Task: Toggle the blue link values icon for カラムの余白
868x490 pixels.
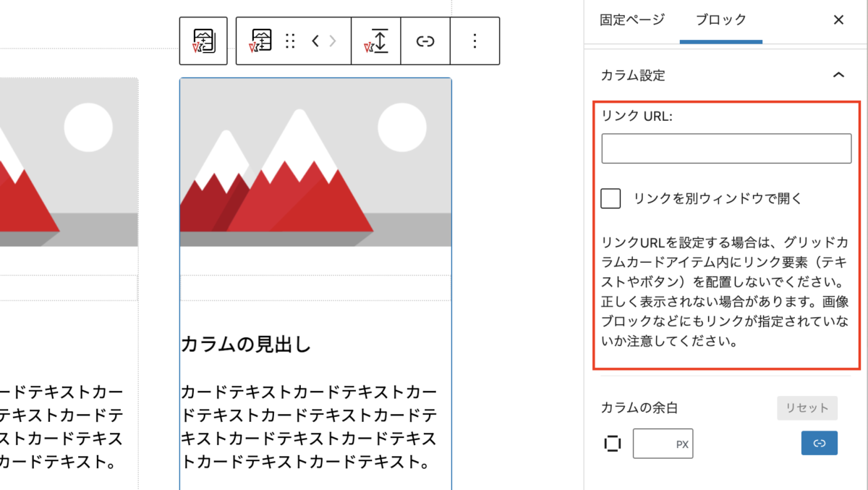Action: (x=819, y=443)
